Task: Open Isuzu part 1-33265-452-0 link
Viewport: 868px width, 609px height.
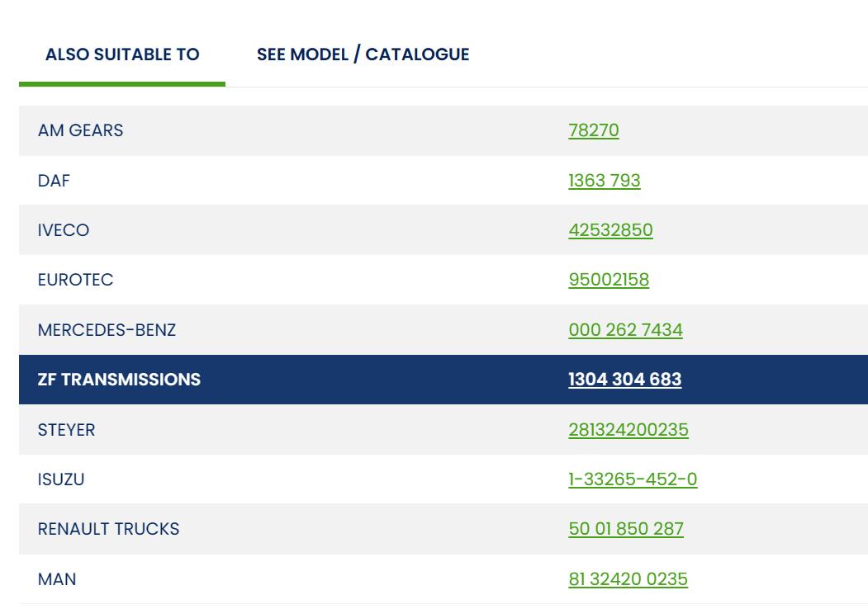Action: [x=633, y=479]
